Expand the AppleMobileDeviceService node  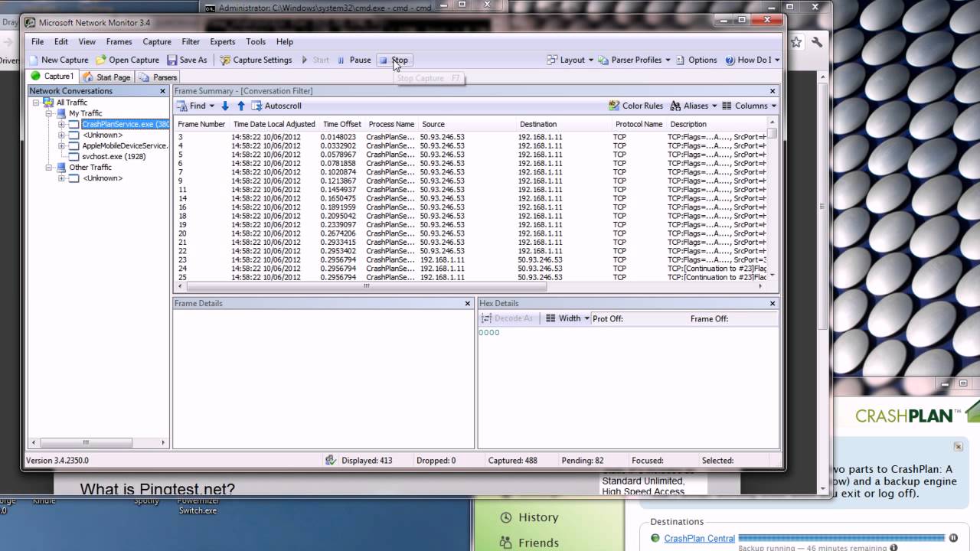coord(62,145)
